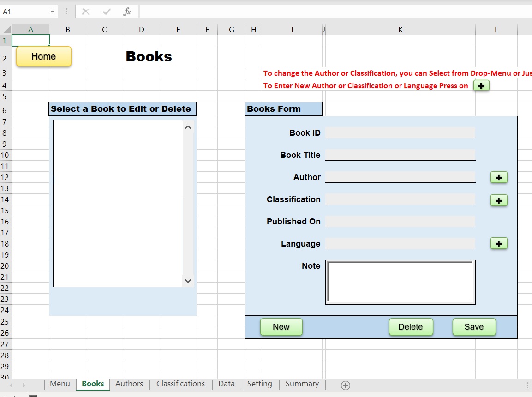Open the Name Box dropdown arrow
This screenshot has width=532, height=397.
pos(52,12)
